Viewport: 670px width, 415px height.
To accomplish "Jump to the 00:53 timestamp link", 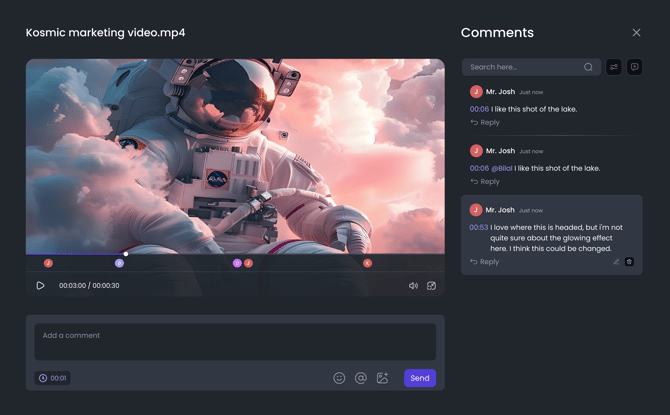I will (x=479, y=228).
